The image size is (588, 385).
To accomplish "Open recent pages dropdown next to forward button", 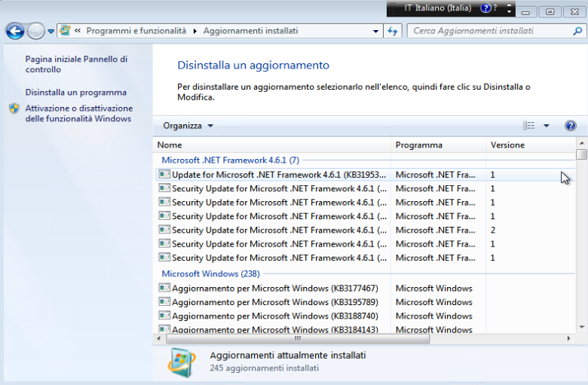I will pos(51,32).
